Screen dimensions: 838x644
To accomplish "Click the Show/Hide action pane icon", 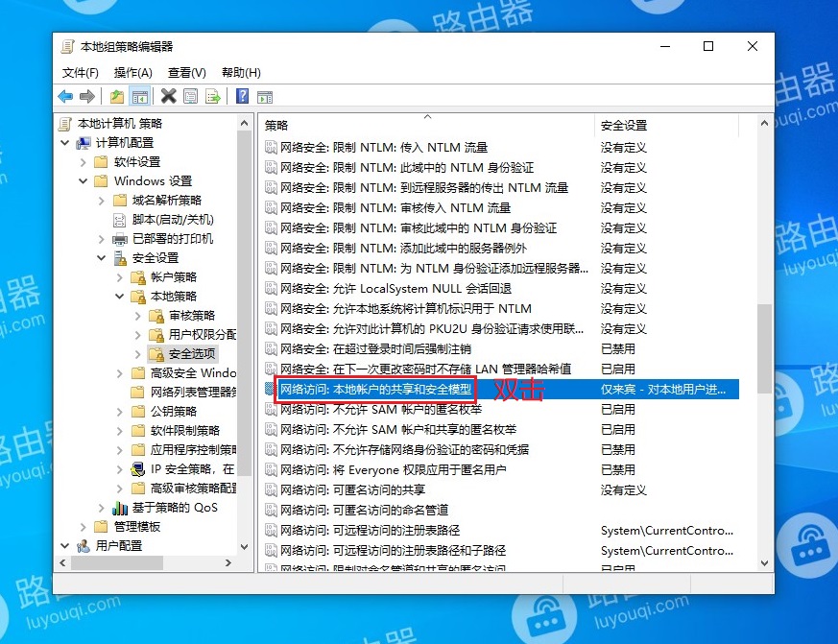I will pyautogui.click(x=265, y=97).
